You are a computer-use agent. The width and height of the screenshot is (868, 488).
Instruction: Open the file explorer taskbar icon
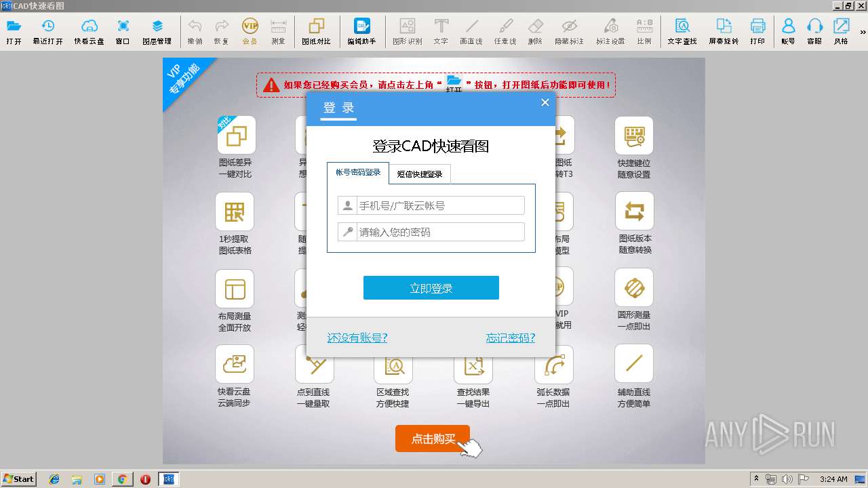point(77,479)
